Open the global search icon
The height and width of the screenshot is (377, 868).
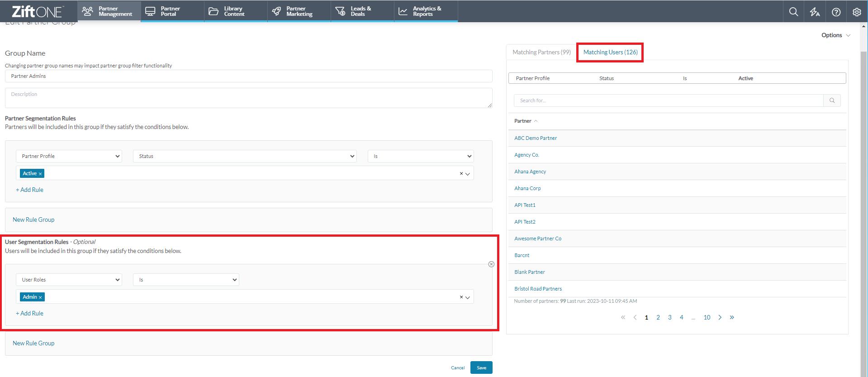(x=793, y=12)
